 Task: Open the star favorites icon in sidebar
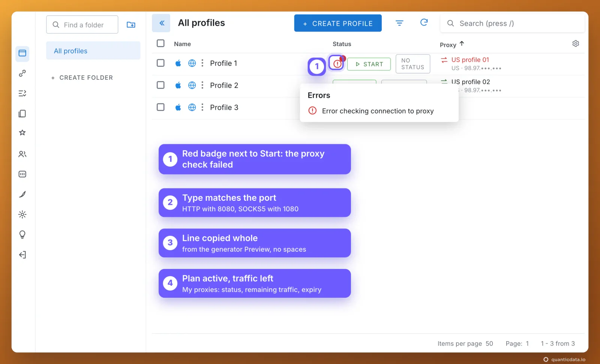(22, 133)
